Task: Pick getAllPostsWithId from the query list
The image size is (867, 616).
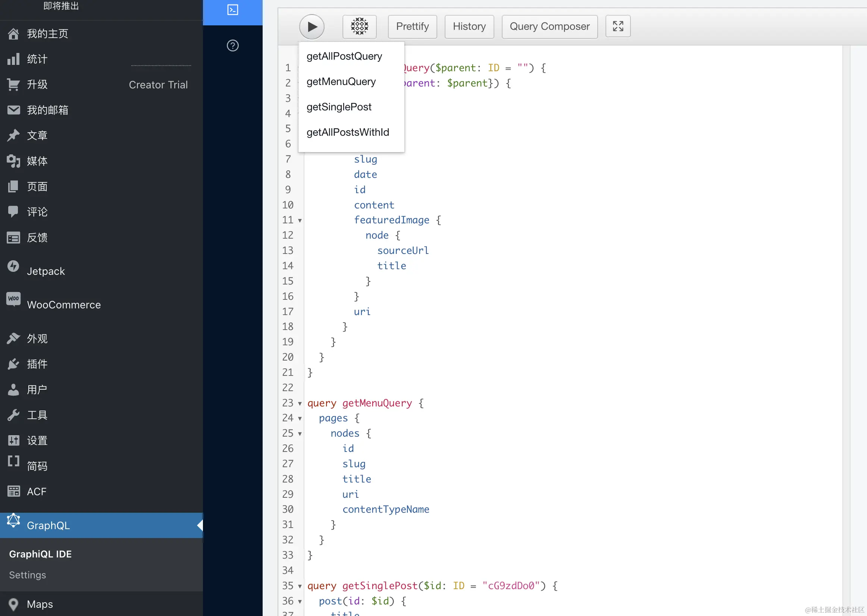Action: click(x=348, y=132)
